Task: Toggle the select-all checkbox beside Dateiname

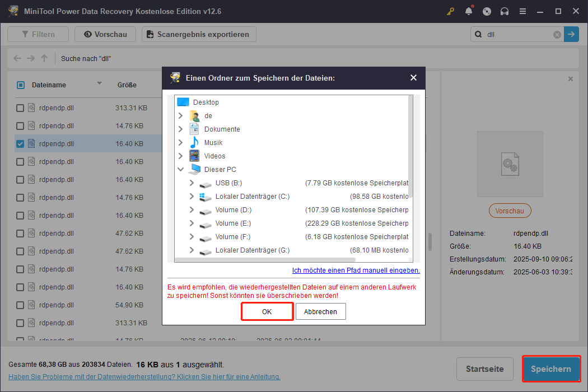Action: point(21,85)
